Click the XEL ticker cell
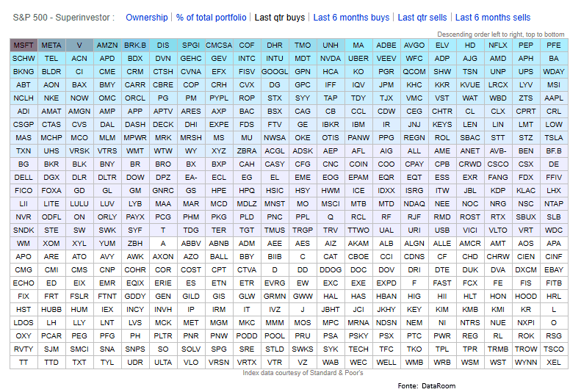The width and height of the screenshot is (570, 392). pos(554,362)
